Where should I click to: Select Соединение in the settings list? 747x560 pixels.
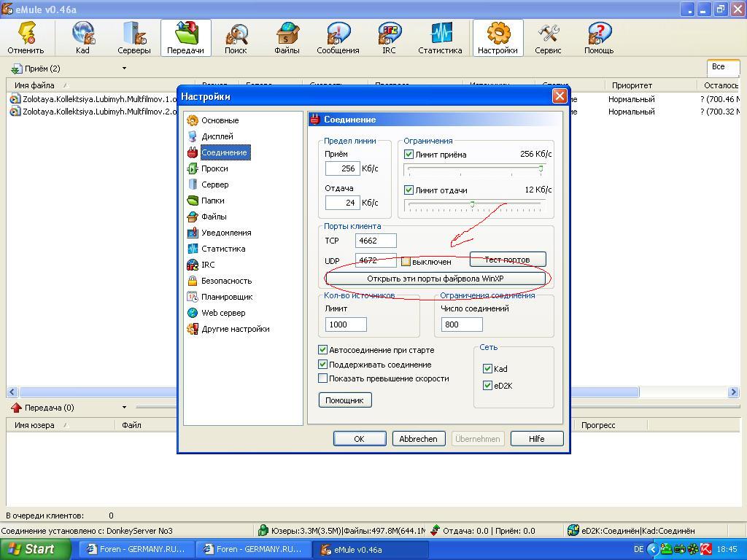pos(224,152)
